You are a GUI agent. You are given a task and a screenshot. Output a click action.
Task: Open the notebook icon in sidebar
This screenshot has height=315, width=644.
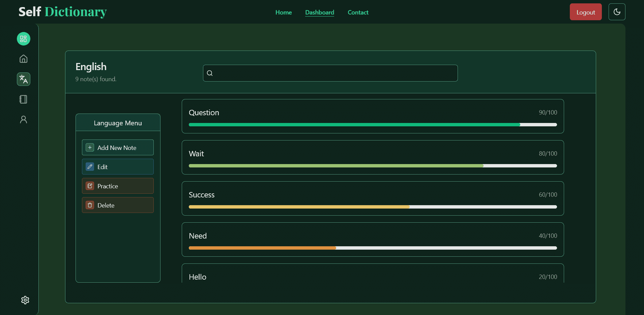[x=24, y=99]
